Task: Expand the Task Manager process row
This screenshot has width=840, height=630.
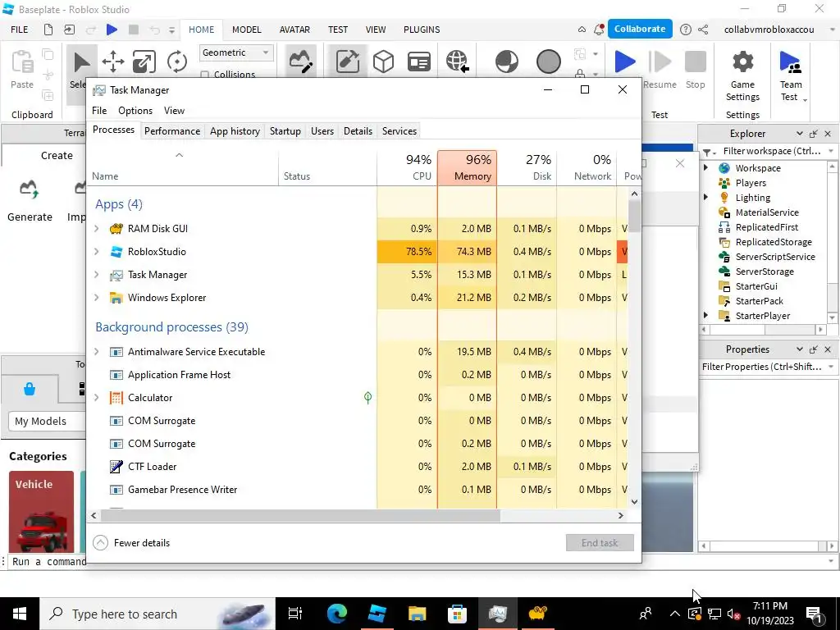Action: tap(97, 275)
